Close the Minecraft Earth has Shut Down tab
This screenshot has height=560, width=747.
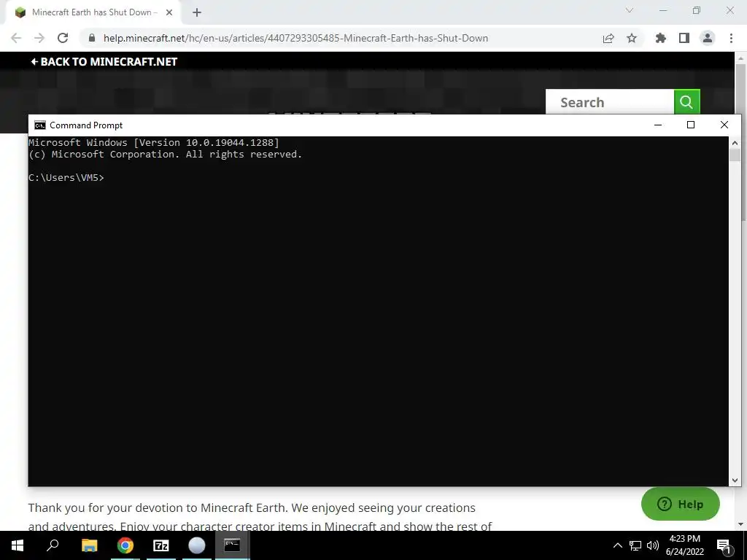169,13
